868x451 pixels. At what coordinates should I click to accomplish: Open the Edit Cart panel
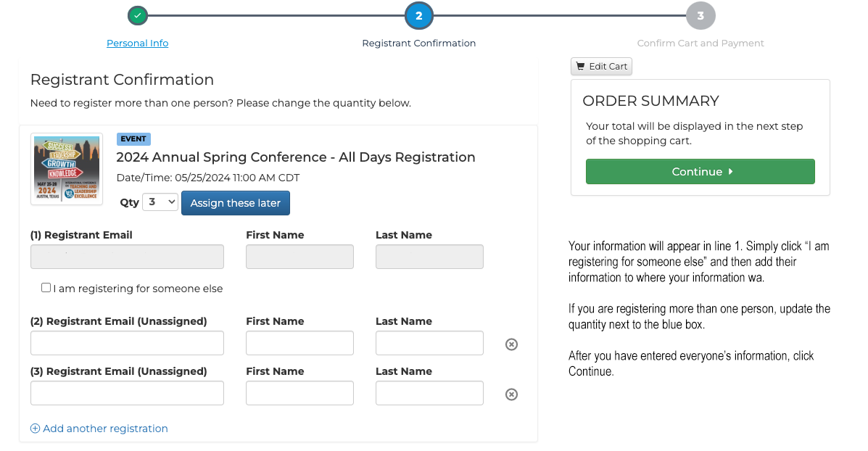coord(601,66)
